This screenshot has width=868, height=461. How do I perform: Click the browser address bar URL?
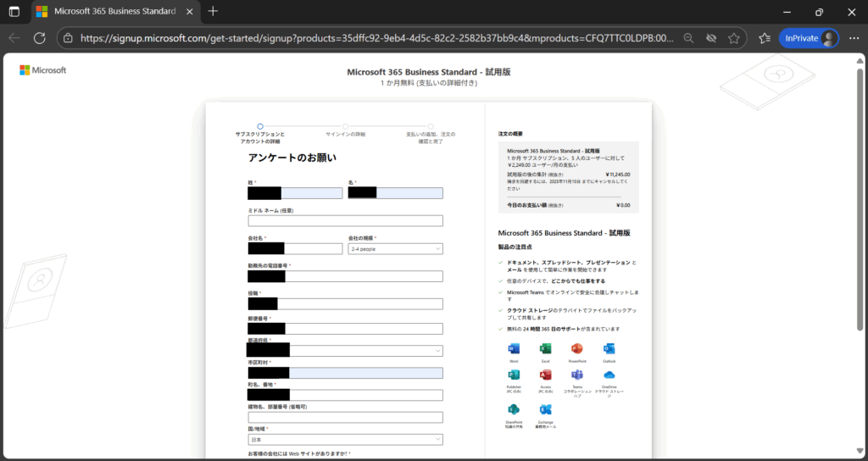click(377, 38)
